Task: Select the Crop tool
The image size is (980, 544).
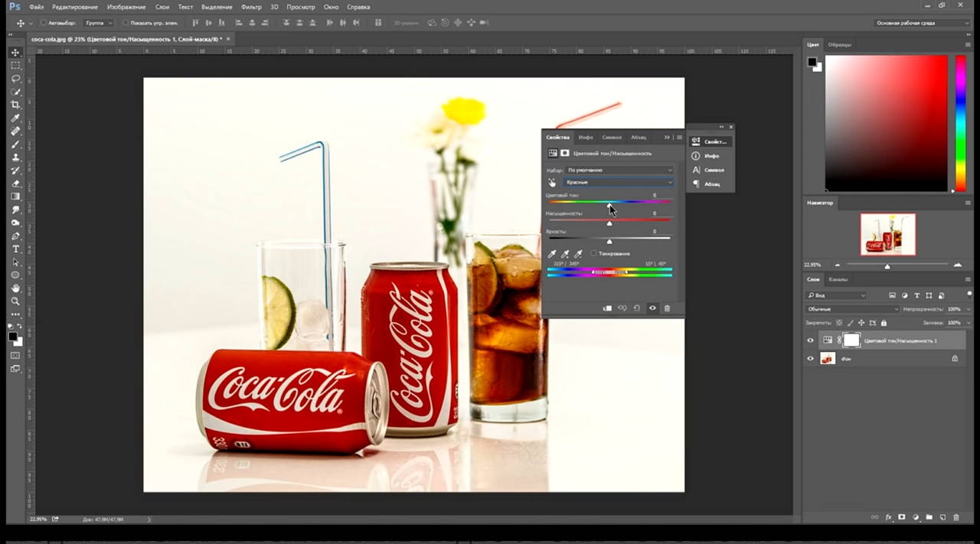Action: click(15, 105)
